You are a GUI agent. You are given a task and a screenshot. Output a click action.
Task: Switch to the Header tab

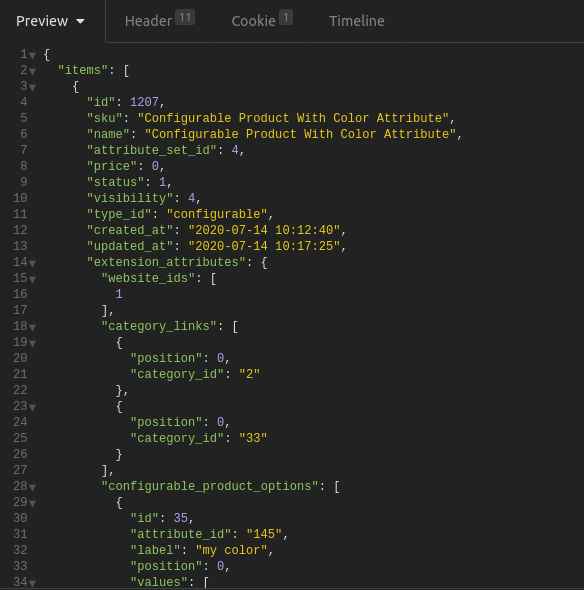point(159,21)
